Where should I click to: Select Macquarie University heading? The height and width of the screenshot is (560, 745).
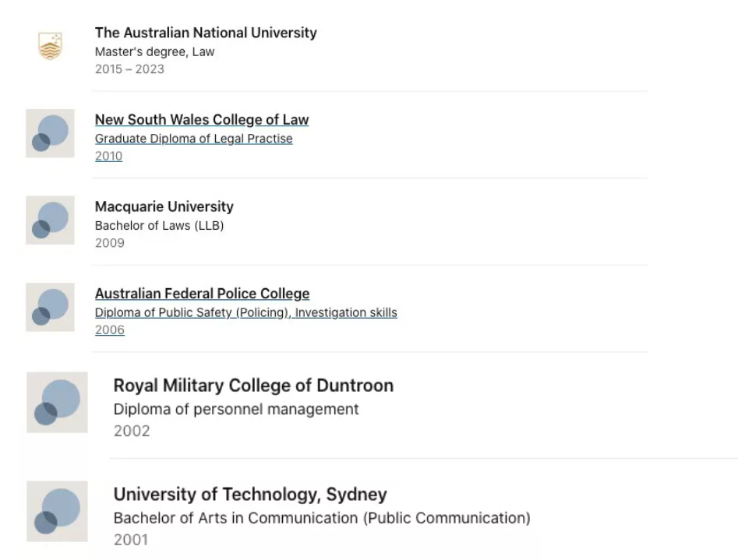[164, 206]
